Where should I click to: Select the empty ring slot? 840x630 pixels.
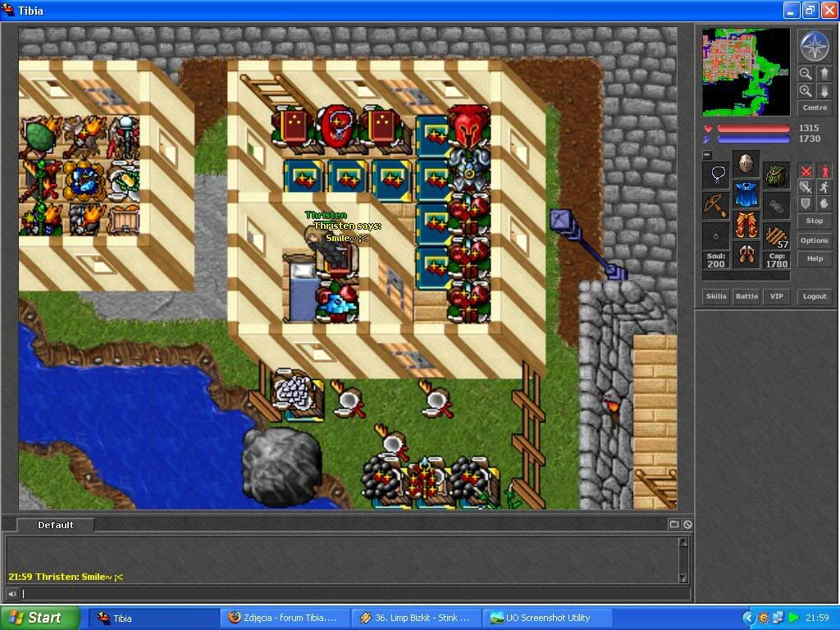716,235
